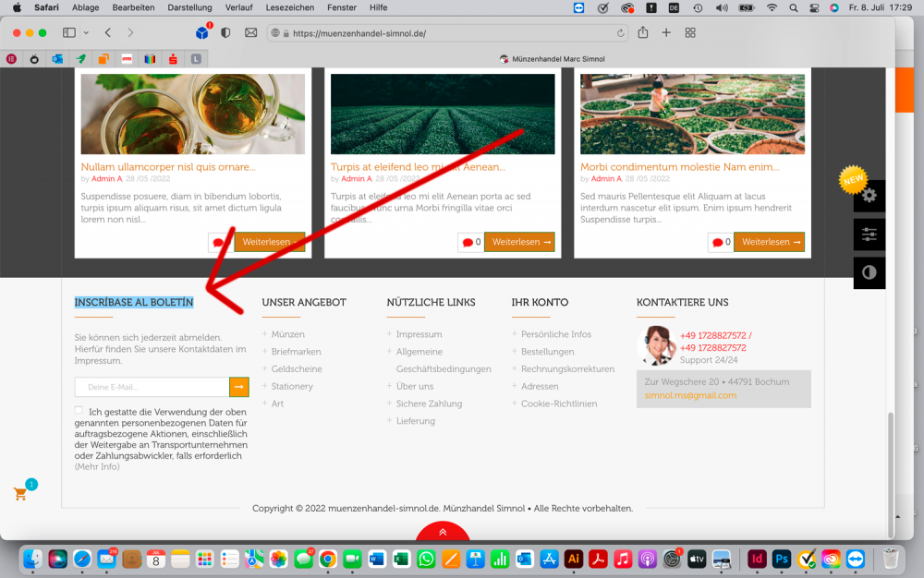The width and height of the screenshot is (924, 578).
Task: Open the Morbi condimentum molestie article title
Action: point(679,166)
